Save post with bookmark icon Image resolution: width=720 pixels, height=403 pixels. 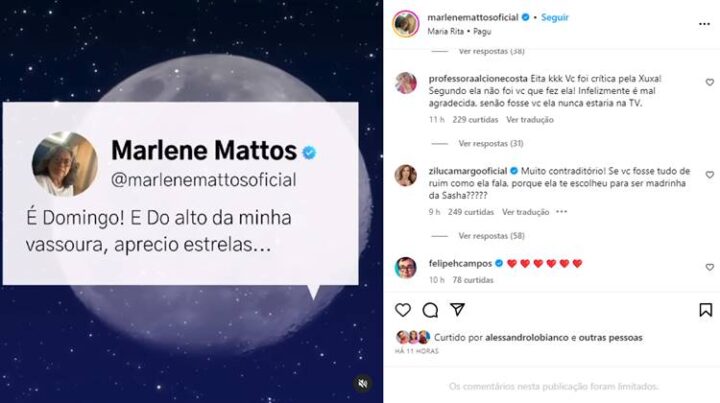[x=706, y=310]
